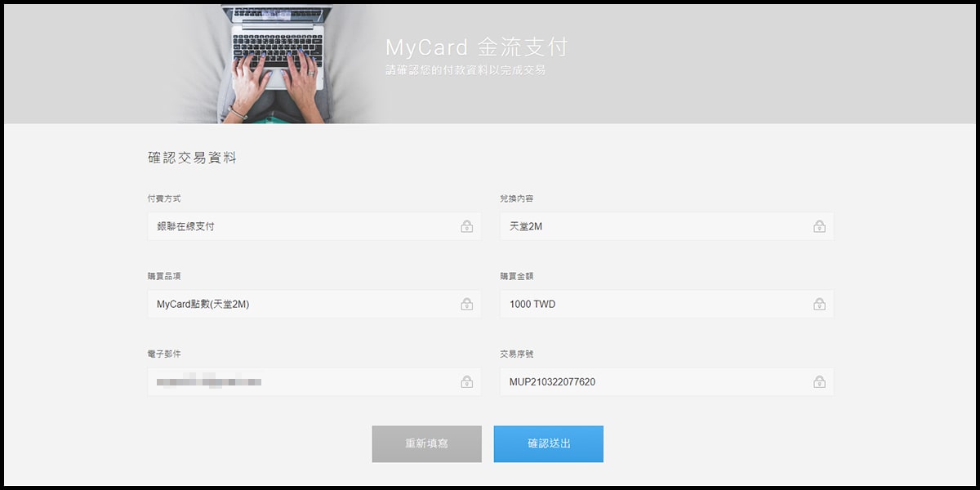Screen dimensions: 980x490
Task: Click the MyCard 金流支付 header title
Action: (479, 47)
